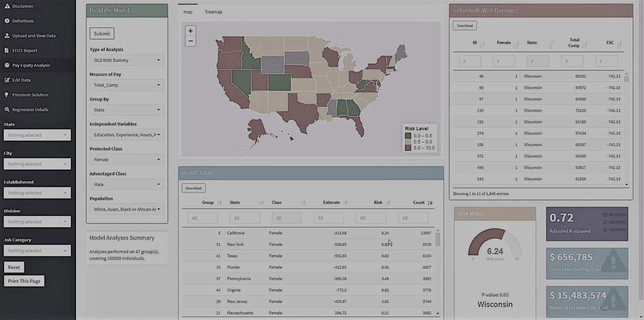Open the Protected Class dropdown
Viewport: 644px width, 320px height.
[x=127, y=160]
